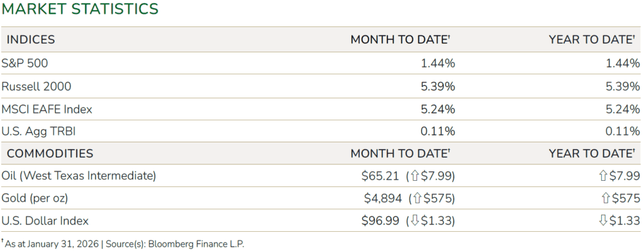
Task: Select the Indices column header
Action: pos(31,40)
